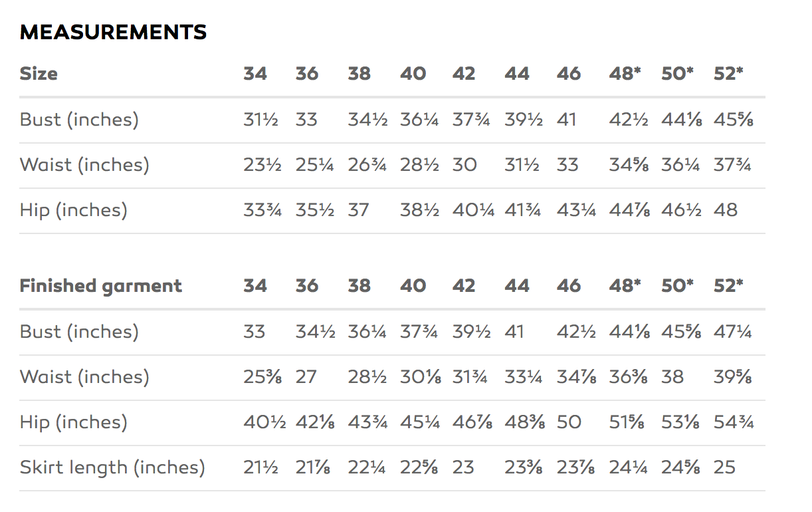Click finished garment hip value 50
This screenshot has width=812, height=512.
point(569,422)
